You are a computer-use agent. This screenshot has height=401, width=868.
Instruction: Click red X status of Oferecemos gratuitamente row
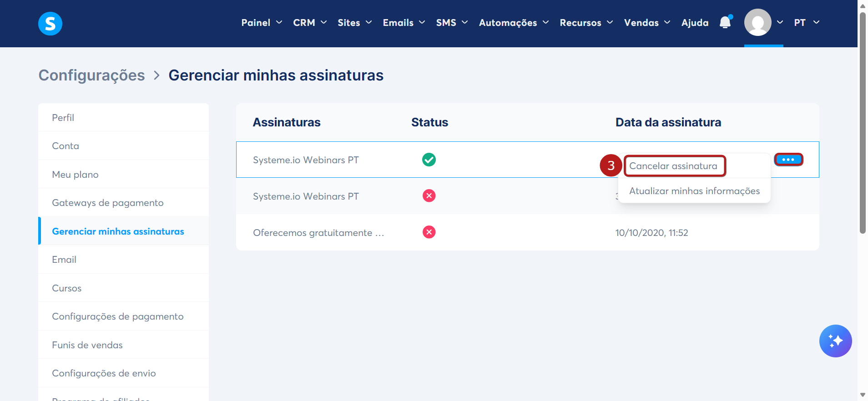(429, 232)
